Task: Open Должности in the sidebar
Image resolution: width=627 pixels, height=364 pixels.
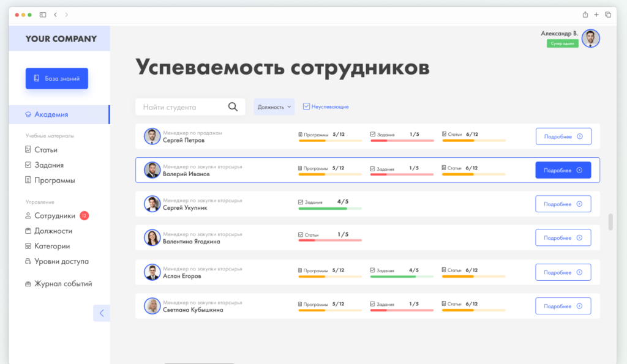Action: coord(49,231)
